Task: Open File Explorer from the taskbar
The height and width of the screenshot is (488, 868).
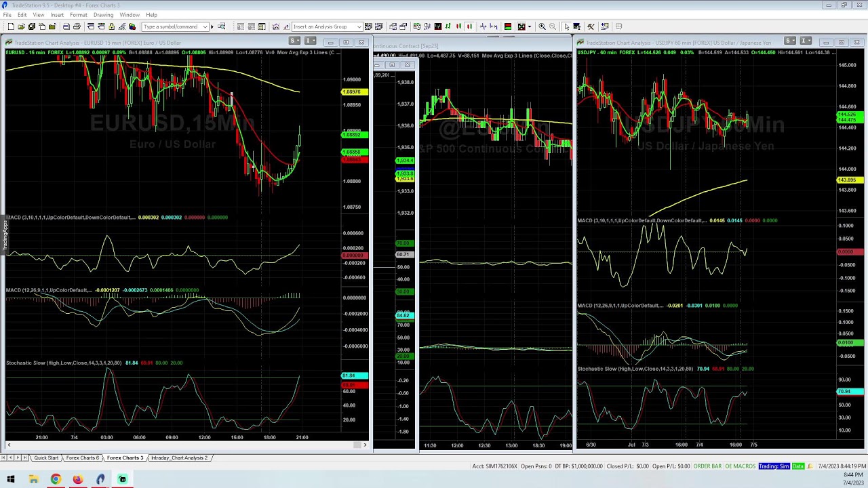Action: 33,480
